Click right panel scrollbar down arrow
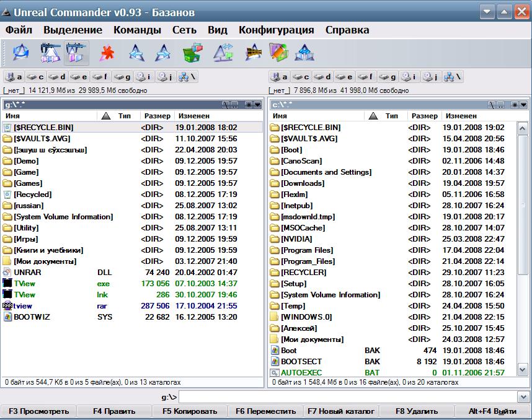The image size is (532, 420). [x=523, y=369]
